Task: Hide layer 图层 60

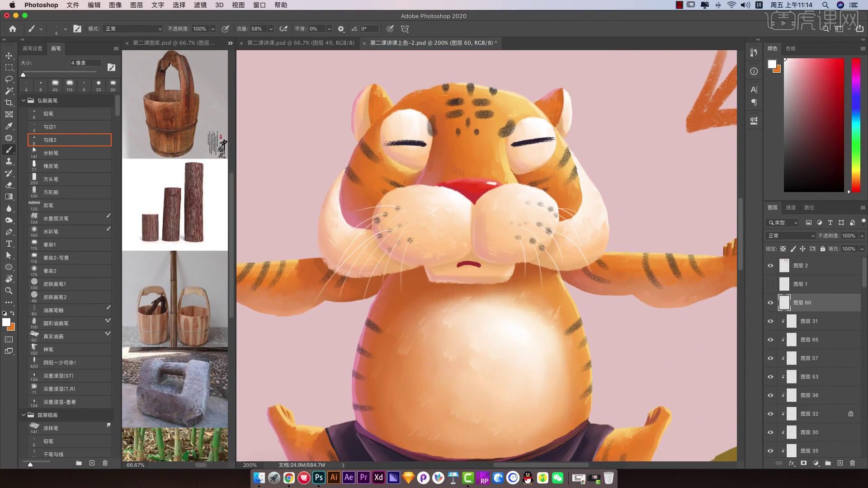Action: click(x=770, y=303)
